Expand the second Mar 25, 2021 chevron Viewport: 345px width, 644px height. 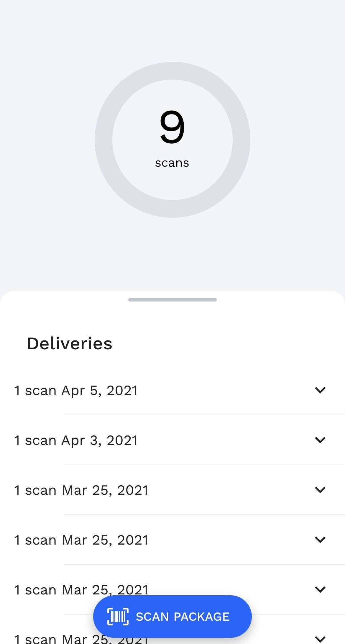pos(320,540)
